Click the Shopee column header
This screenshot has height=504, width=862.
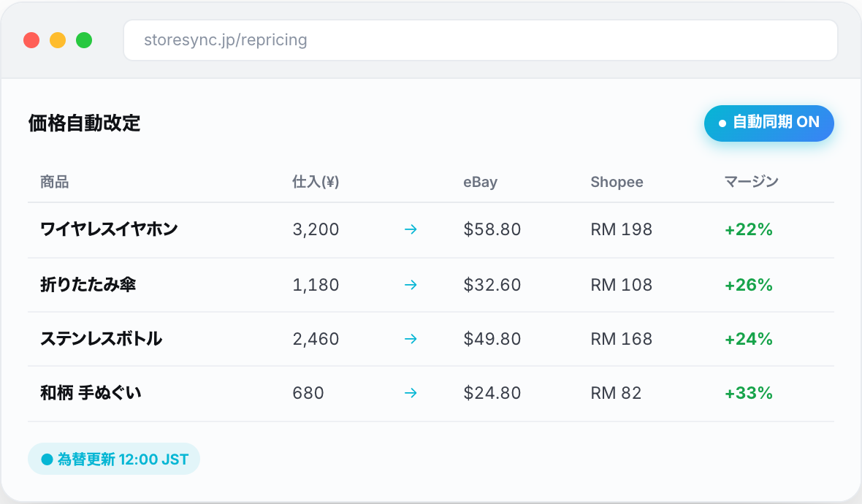pyautogui.click(x=617, y=182)
